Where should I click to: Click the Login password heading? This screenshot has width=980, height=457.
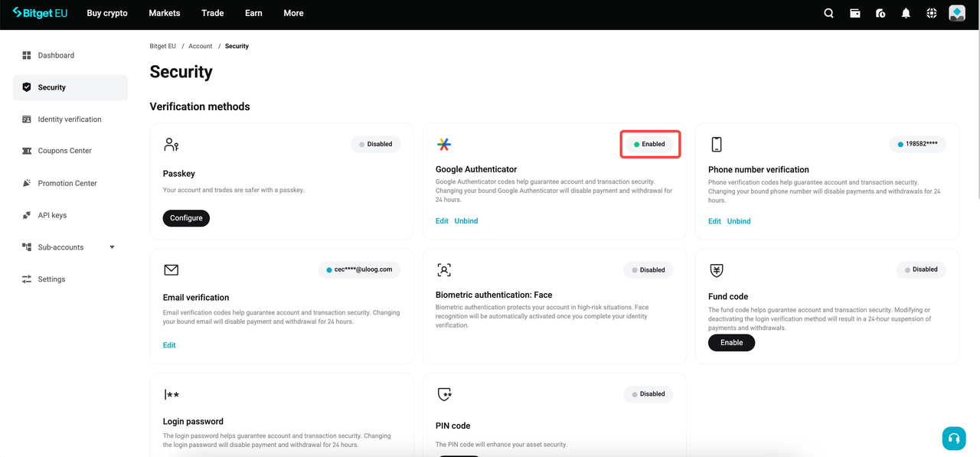pyautogui.click(x=193, y=422)
